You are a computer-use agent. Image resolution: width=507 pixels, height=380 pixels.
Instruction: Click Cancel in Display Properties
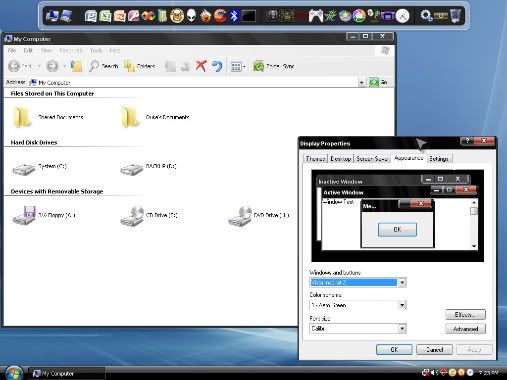435,349
